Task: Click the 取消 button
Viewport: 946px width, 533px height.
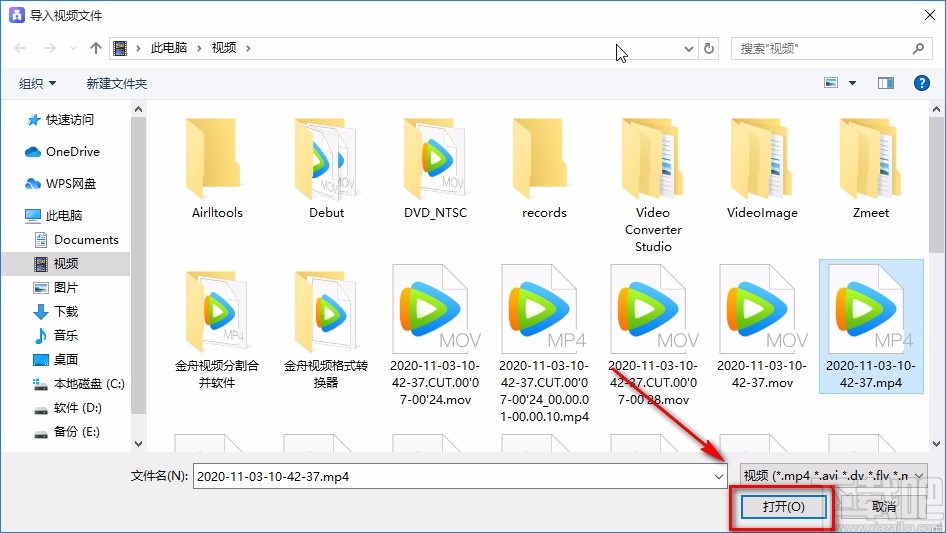Action: click(883, 506)
